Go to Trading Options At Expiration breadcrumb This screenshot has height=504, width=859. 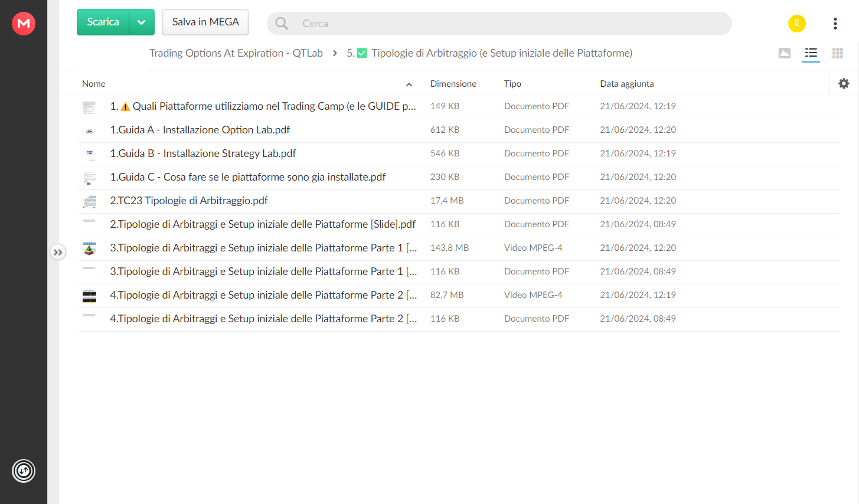tap(236, 53)
